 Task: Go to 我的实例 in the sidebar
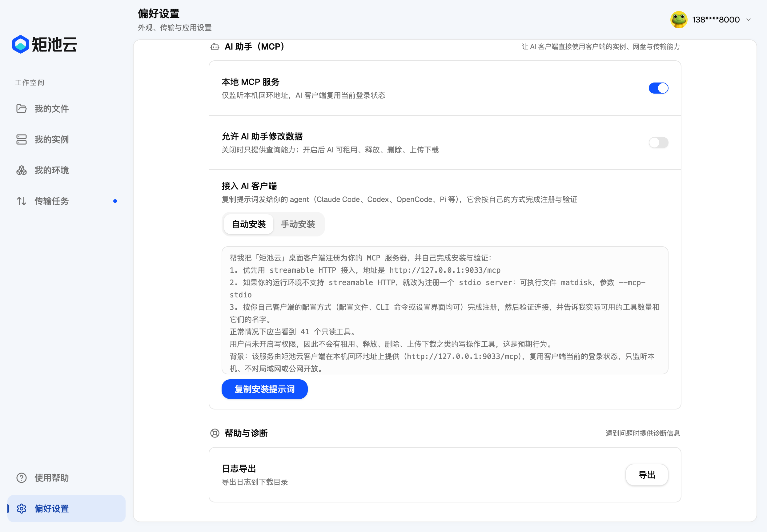66,139
